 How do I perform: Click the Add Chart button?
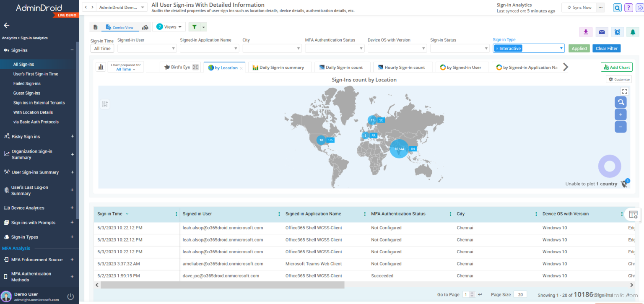tap(616, 67)
